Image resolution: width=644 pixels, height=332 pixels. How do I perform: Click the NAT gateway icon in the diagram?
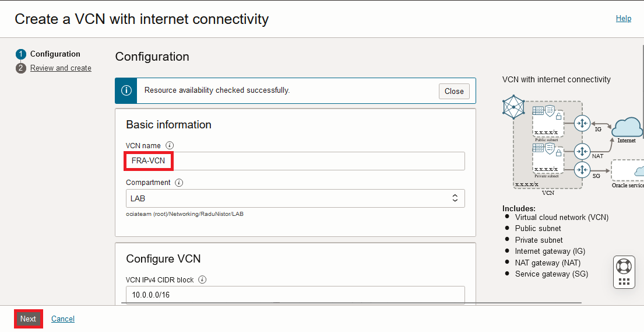[x=582, y=152]
